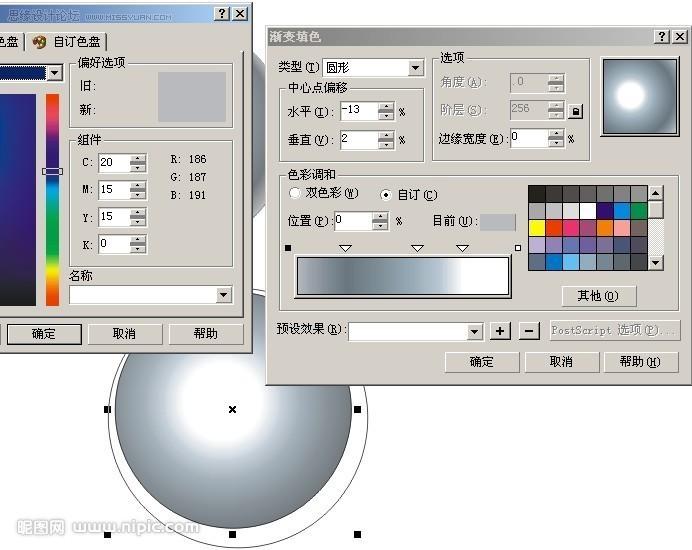Open the color model dropdown arrow

[x=55, y=72]
